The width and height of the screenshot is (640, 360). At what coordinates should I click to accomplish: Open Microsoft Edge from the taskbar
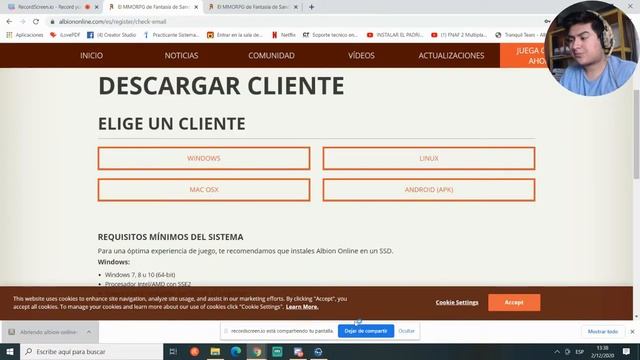[x=236, y=351]
